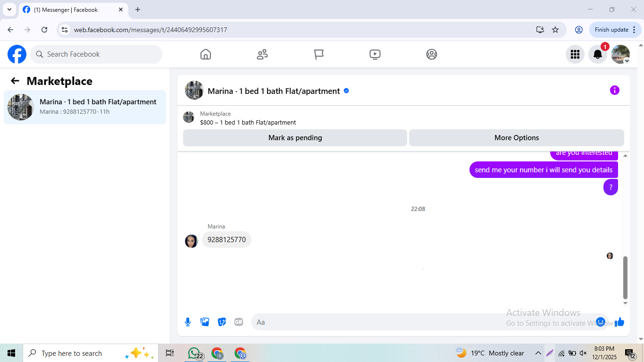
Task: Open the Chrome profile icon
Action: 579,30
